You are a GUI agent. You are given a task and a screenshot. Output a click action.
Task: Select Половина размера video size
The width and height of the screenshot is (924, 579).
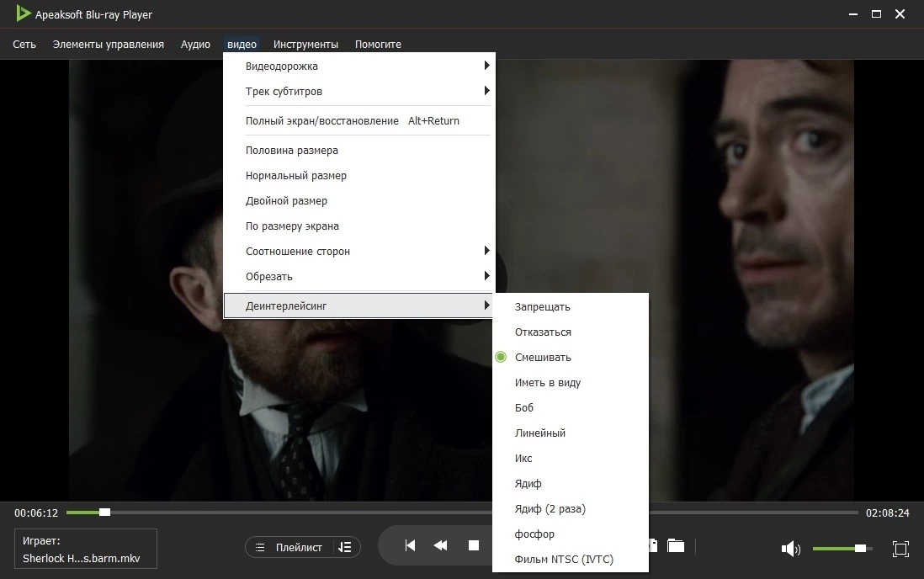click(x=358, y=151)
